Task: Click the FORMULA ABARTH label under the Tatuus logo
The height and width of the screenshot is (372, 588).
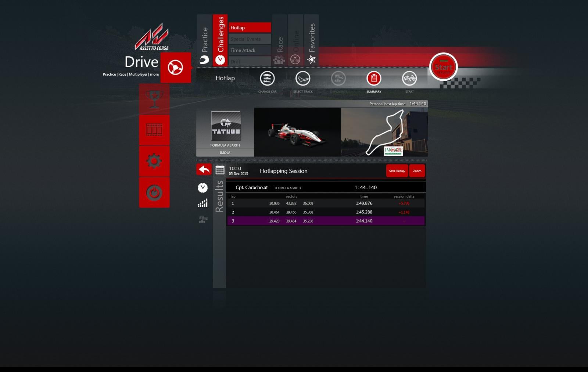Action: click(225, 145)
